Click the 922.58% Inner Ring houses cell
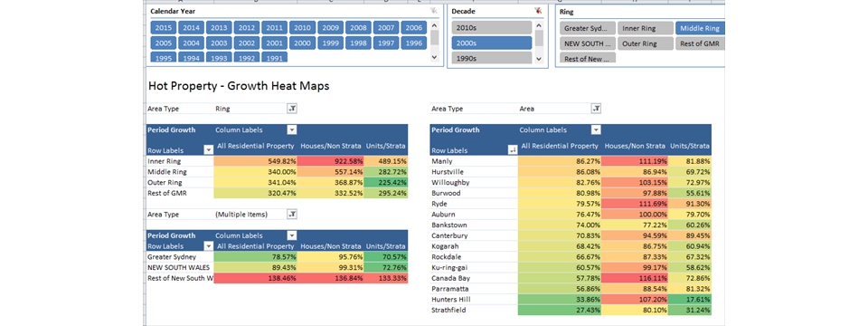 pyautogui.click(x=331, y=161)
